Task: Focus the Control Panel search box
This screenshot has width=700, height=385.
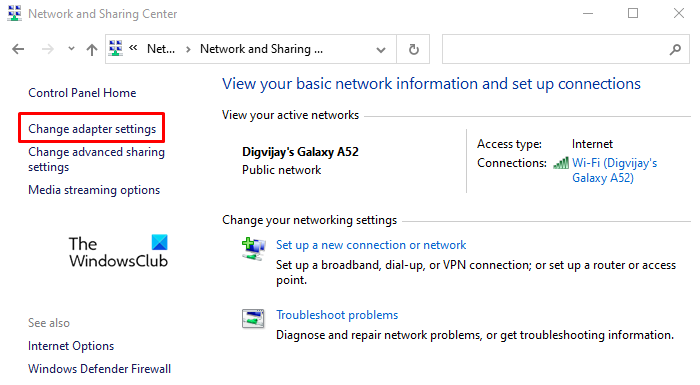Action: [x=566, y=49]
